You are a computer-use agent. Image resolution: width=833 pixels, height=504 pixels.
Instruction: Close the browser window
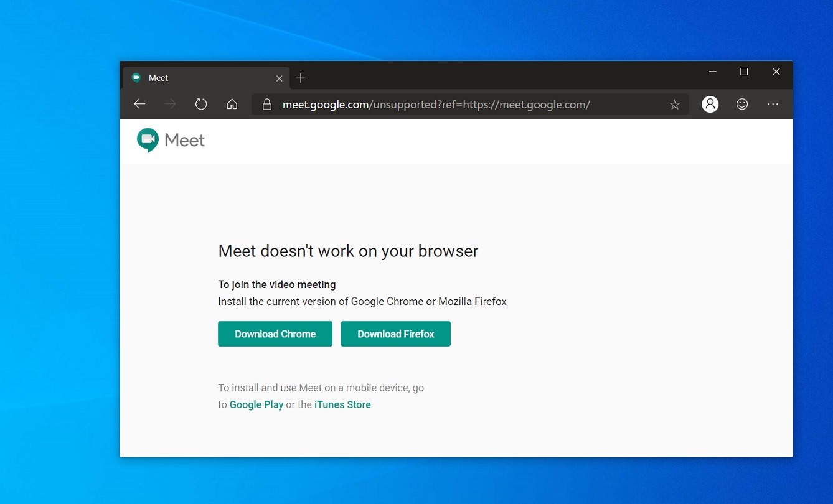pos(776,72)
